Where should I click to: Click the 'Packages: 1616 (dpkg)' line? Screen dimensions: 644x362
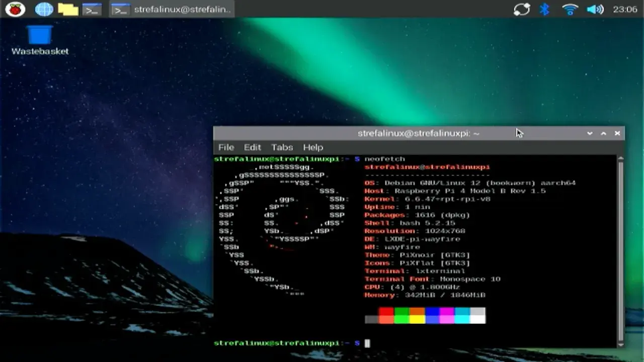(x=417, y=215)
